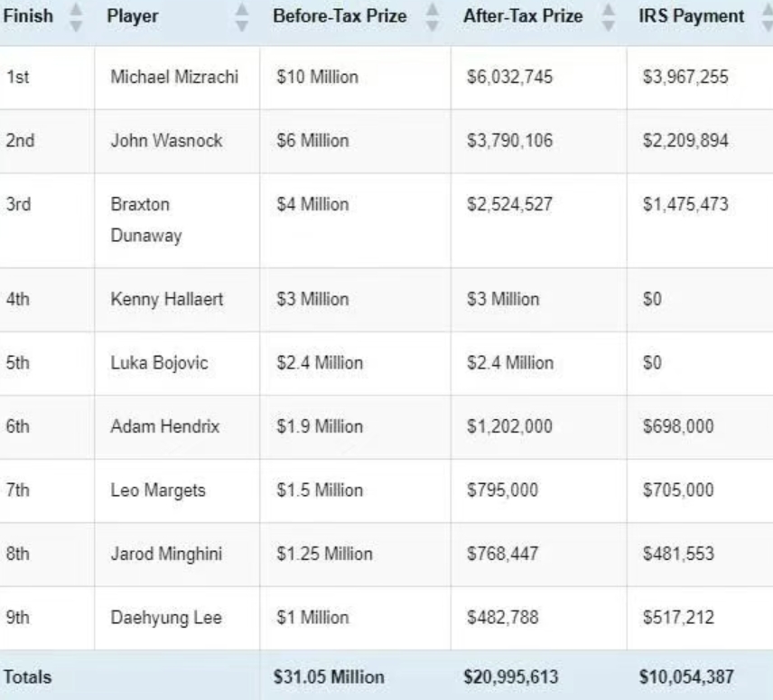Click the Before-Tax Prize header label
Viewport: 773px width, 700px height.
[340, 15]
